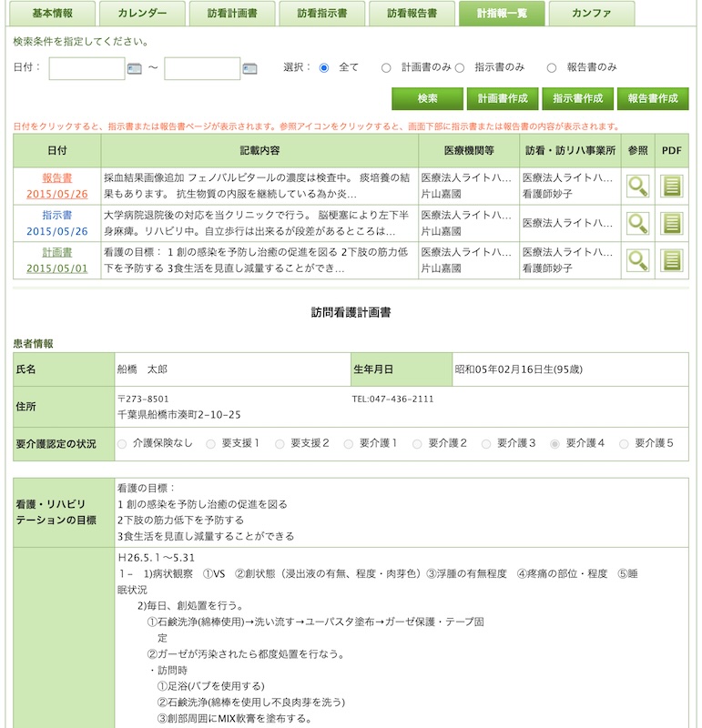
Task: Select the 要介護3 radio option
Action: coord(486,443)
